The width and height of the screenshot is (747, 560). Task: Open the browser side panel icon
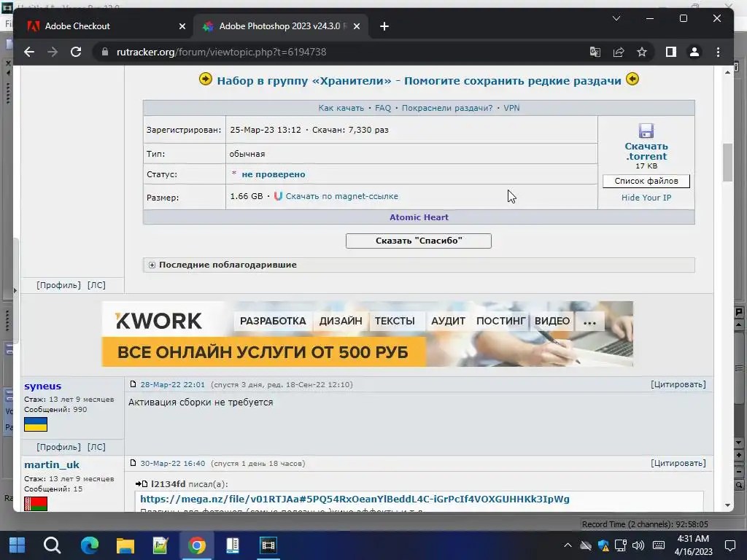click(x=671, y=52)
